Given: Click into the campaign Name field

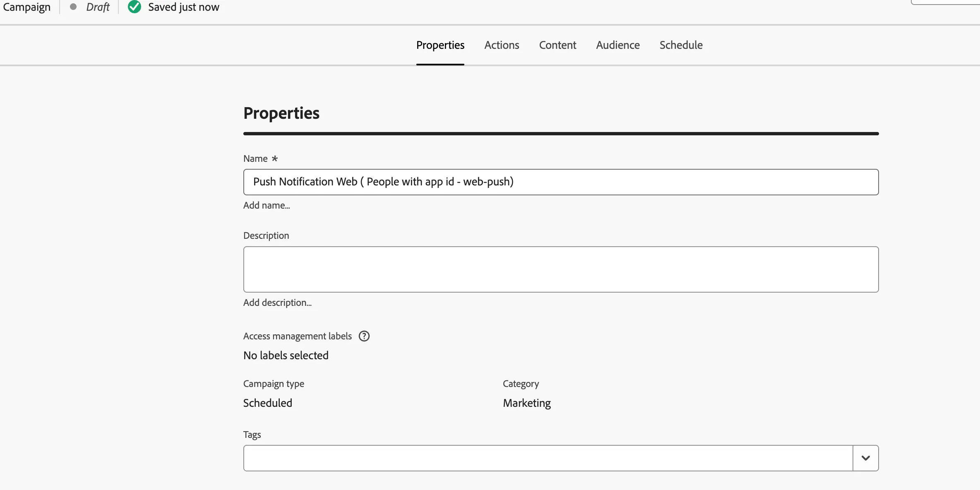Looking at the screenshot, I should point(561,182).
